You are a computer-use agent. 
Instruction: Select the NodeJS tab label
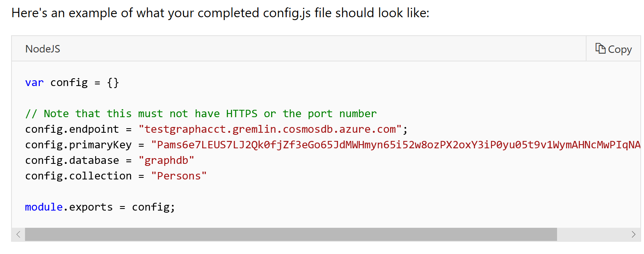[42, 48]
